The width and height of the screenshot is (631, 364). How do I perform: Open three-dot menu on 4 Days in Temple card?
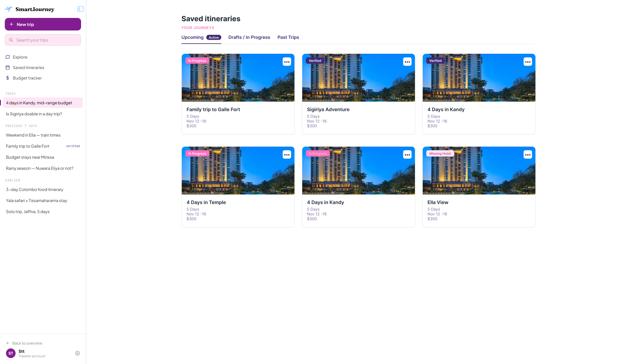287,155
